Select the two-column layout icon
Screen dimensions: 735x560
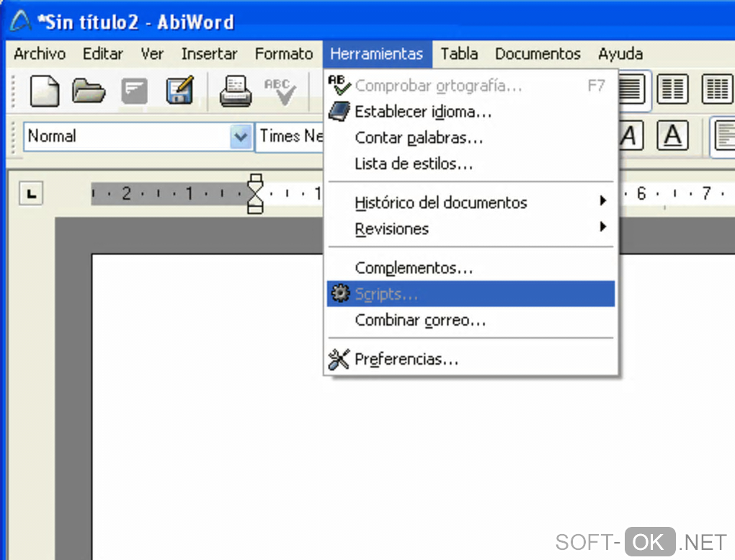[x=672, y=88]
